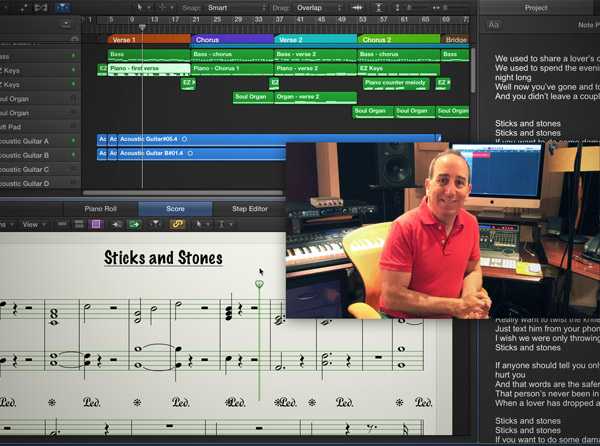
Task: Select the purple Chorus marker
Action: click(233, 39)
